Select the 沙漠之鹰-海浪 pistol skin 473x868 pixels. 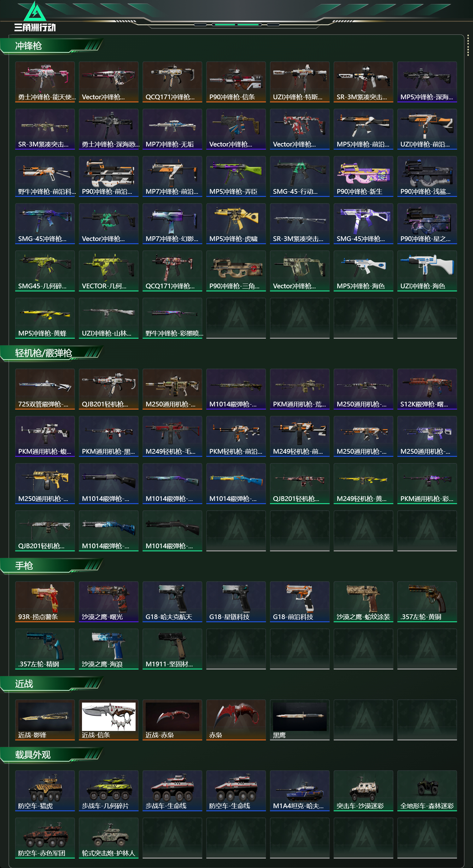pyautogui.click(x=108, y=649)
